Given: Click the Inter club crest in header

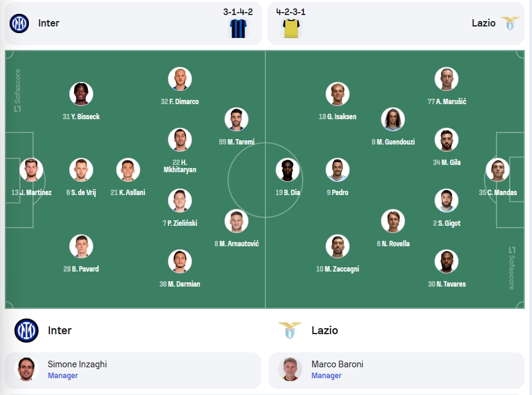Looking at the screenshot, I should pyautogui.click(x=19, y=23).
